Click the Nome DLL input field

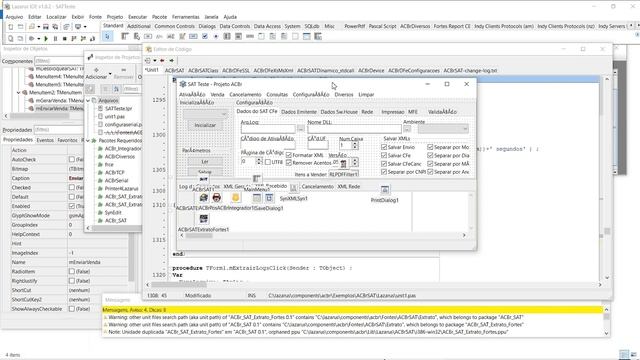[354, 129]
